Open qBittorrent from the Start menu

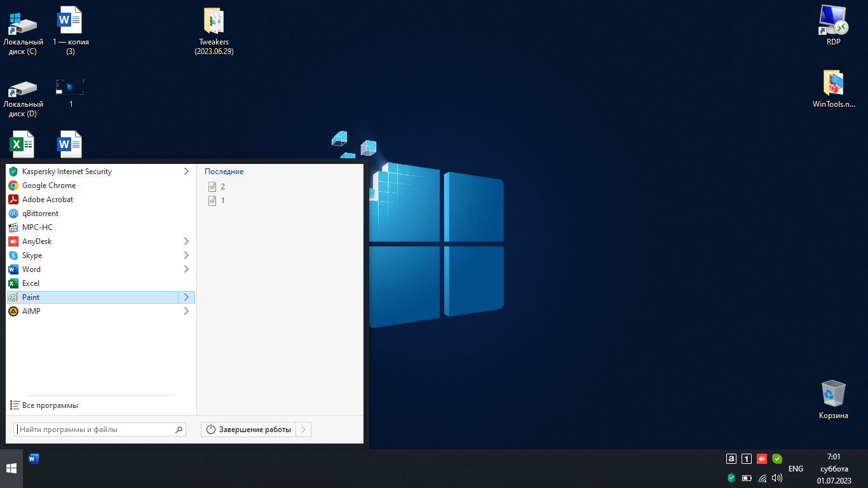[40, 213]
